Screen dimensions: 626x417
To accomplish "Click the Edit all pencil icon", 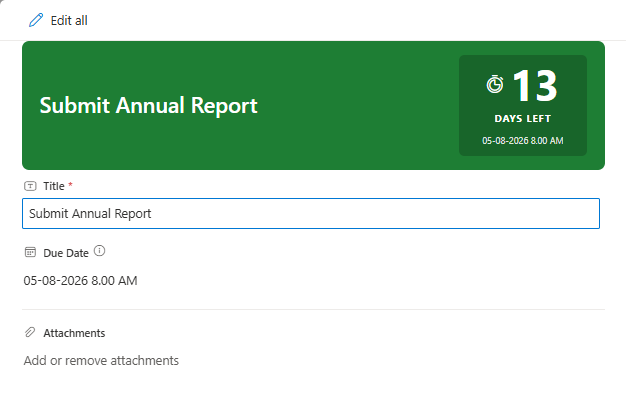I will 36,20.
